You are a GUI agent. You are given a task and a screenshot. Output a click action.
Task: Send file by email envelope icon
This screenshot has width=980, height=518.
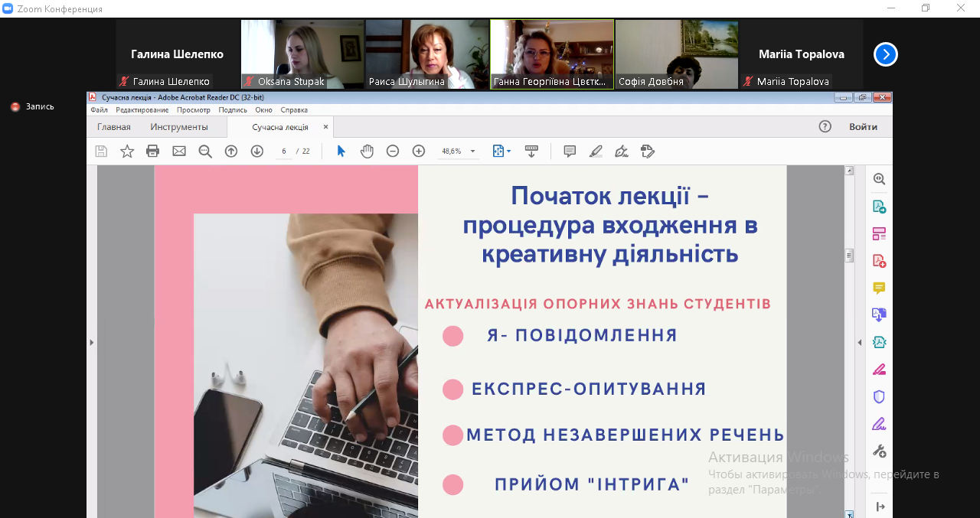click(179, 151)
